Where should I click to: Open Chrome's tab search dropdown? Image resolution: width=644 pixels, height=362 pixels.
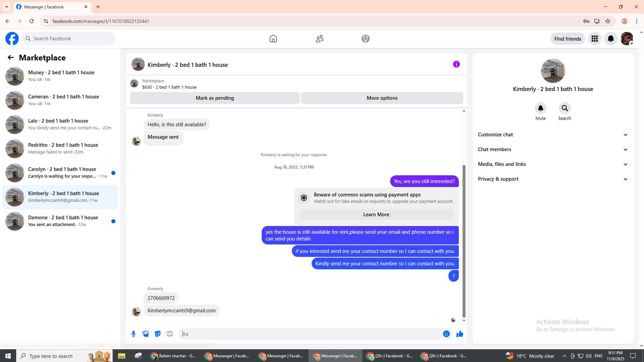pos(7,7)
